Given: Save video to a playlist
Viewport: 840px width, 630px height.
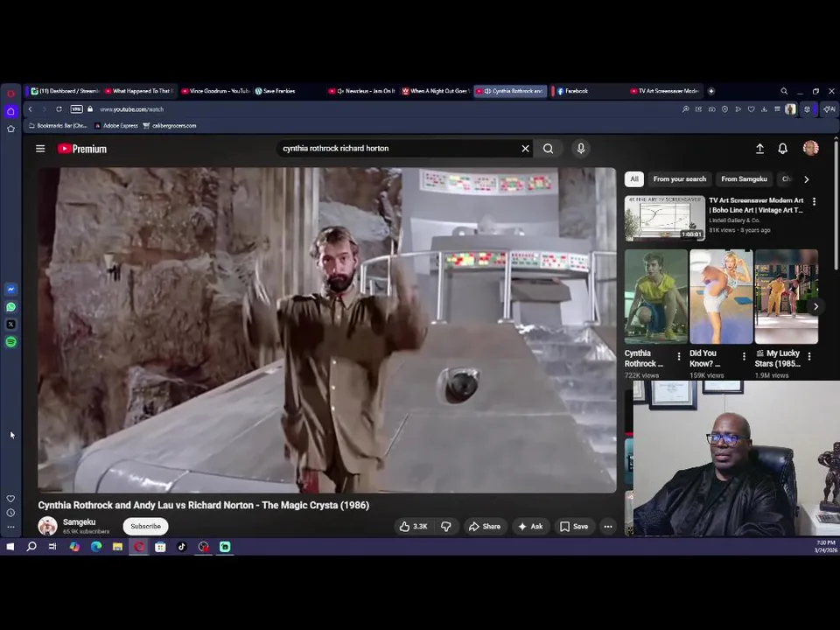Looking at the screenshot, I should click(x=574, y=527).
